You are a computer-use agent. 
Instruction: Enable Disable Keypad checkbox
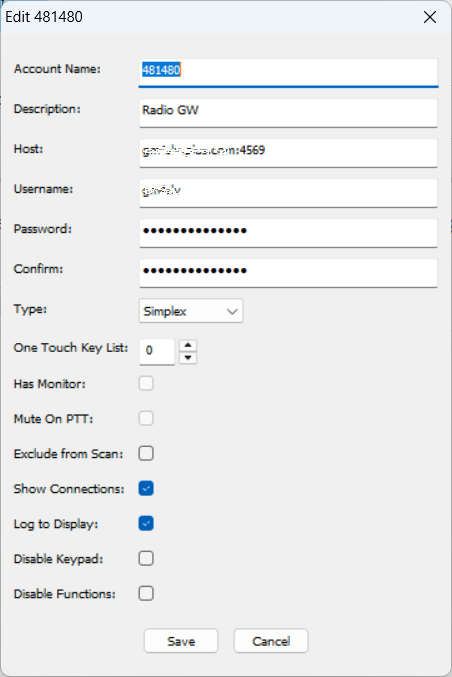(146, 558)
